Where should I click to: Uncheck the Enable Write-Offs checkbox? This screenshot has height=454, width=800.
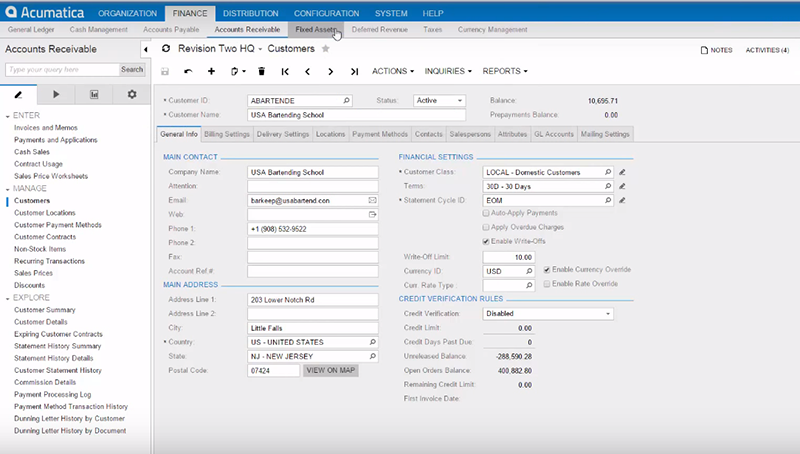pyautogui.click(x=486, y=241)
